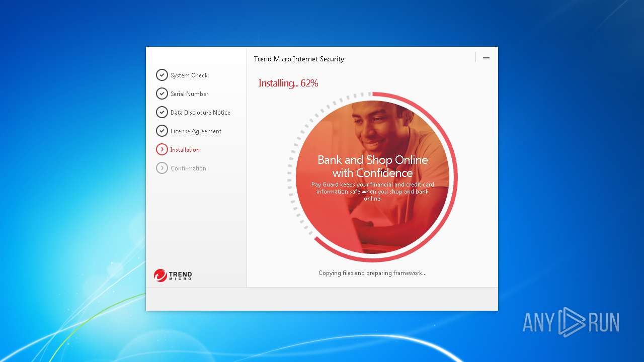Minimize the installer window
Viewport: 644px width, 362px height.
coord(486,58)
